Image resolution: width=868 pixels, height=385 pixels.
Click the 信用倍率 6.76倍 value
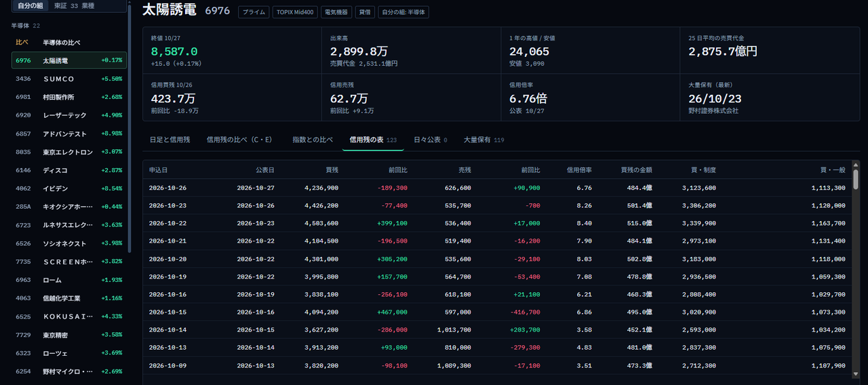tap(528, 98)
